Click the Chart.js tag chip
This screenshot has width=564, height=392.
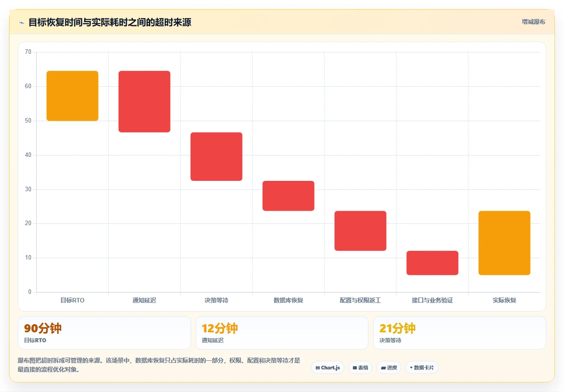pos(328,368)
